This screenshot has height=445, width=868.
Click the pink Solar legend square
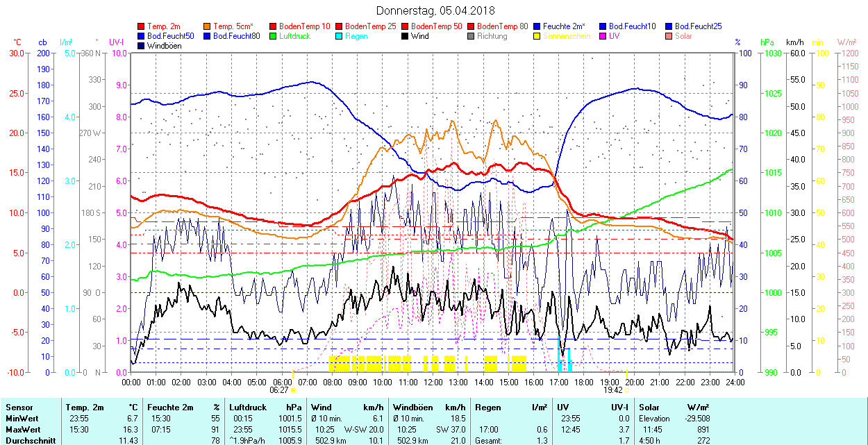[x=669, y=36]
